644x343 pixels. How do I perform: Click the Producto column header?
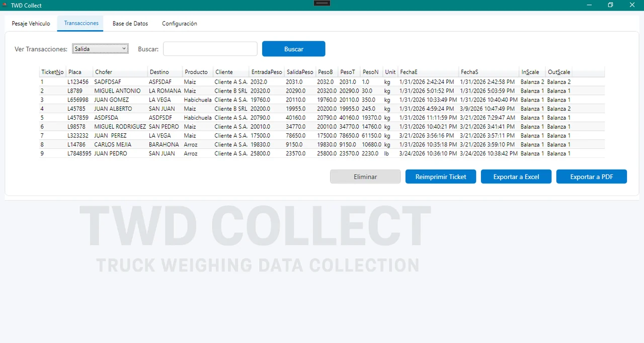(198, 72)
